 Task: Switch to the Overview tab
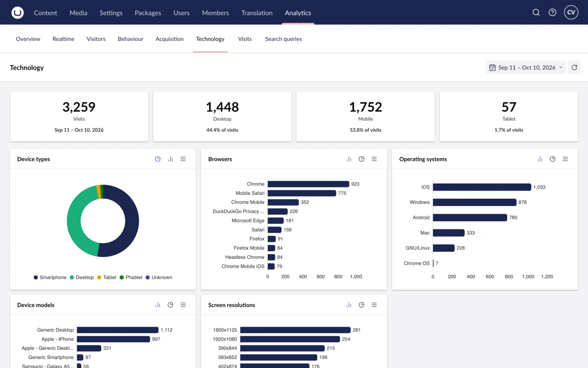(28, 39)
